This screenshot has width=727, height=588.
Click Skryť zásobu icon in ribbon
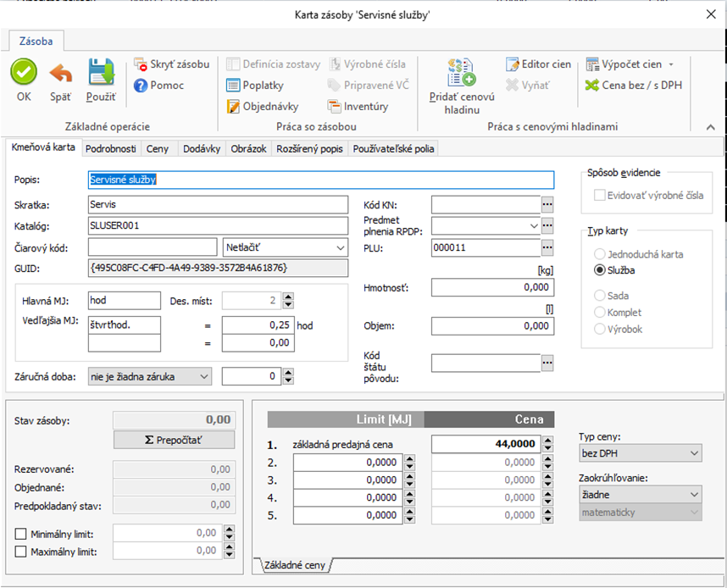tap(142, 64)
